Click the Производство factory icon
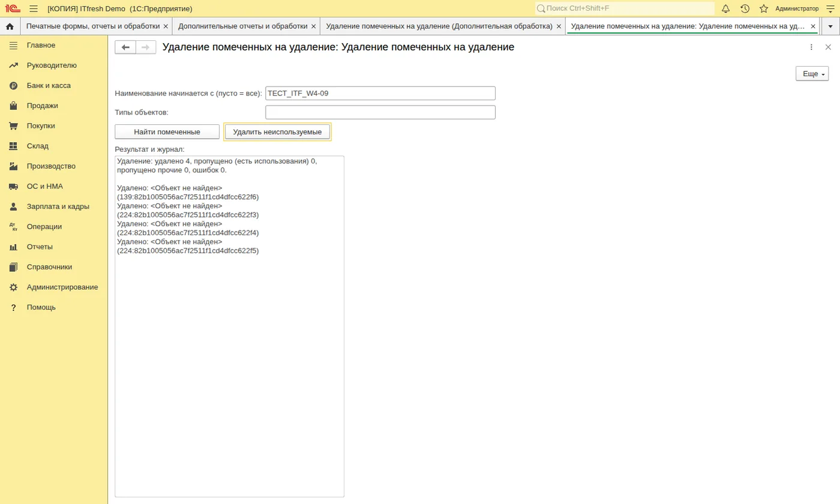This screenshot has width=840, height=504. point(13,166)
